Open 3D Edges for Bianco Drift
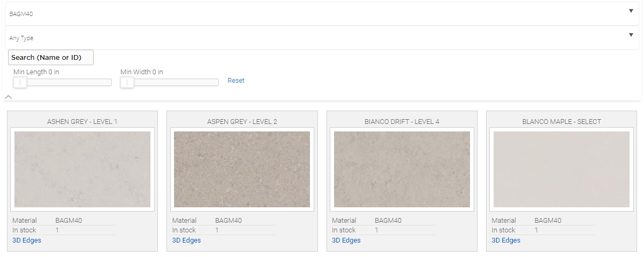This screenshot has width=644, height=257. [x=346, y=240]
